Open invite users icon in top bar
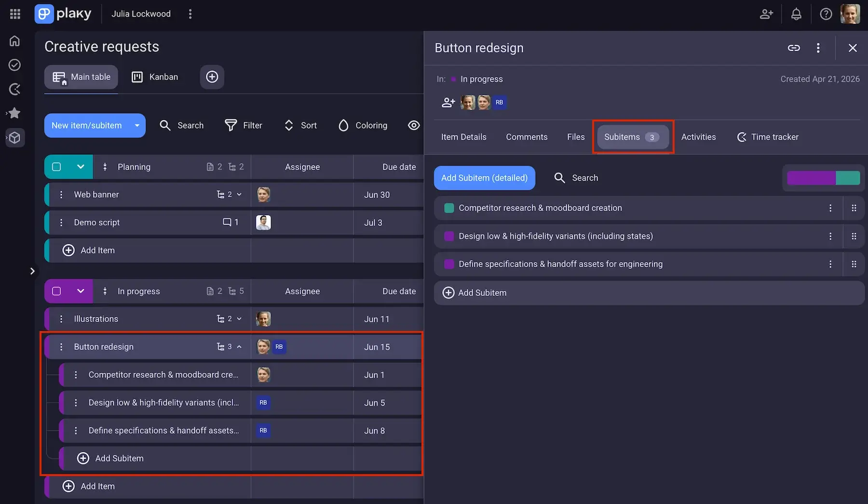 (x=766, y=14)
